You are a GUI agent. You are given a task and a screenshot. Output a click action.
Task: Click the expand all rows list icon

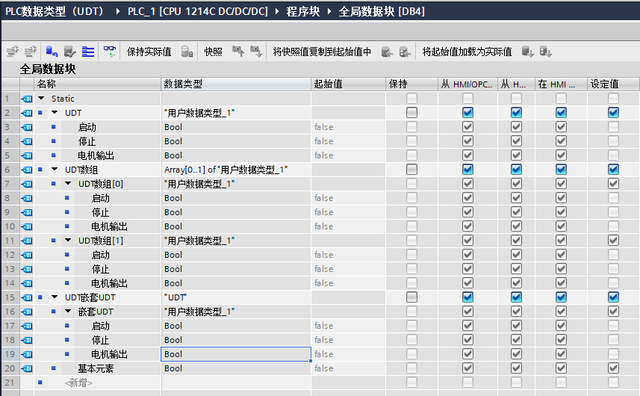pos(88,51)
